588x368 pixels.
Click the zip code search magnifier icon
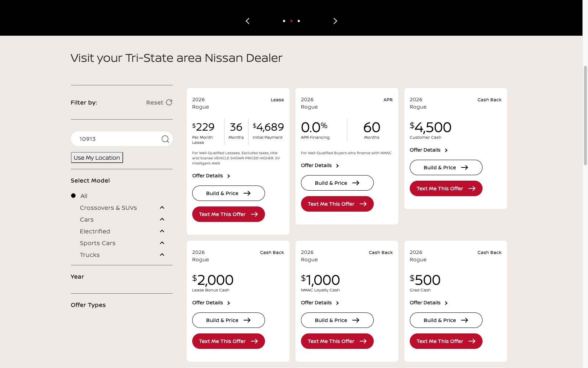coord(165,139)
